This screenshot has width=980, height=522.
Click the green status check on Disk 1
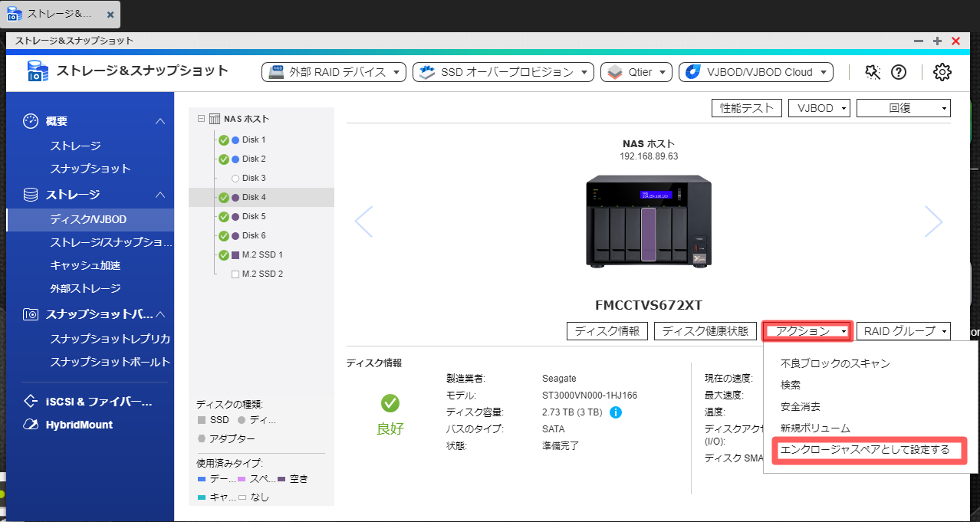(x=224, y=140)
